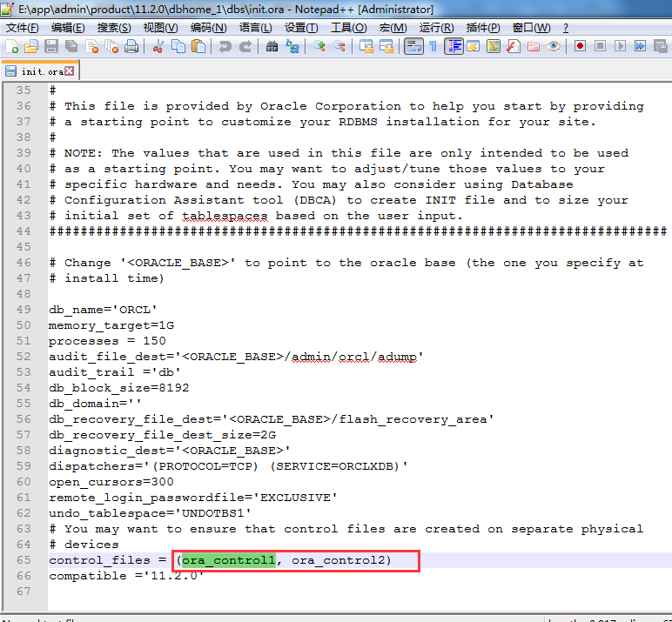Save the current file with floppy icon
672x622 pixels.
pos(51,46)
